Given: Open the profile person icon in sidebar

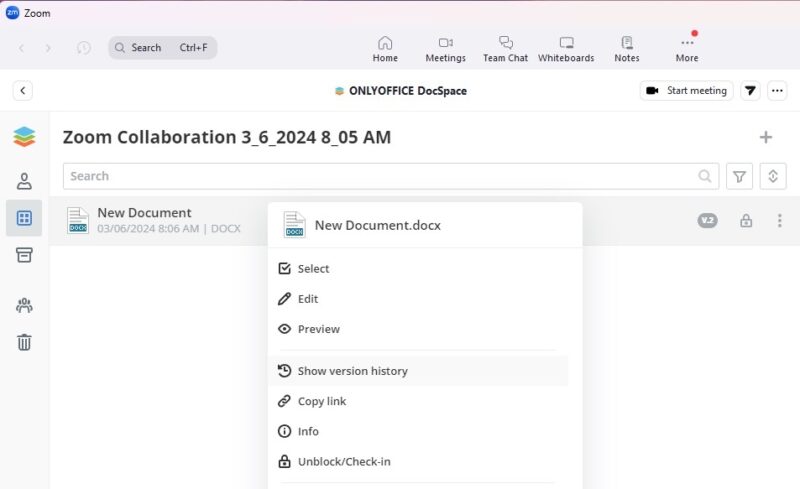Looking at the screenshot, I should click(24, 181).
